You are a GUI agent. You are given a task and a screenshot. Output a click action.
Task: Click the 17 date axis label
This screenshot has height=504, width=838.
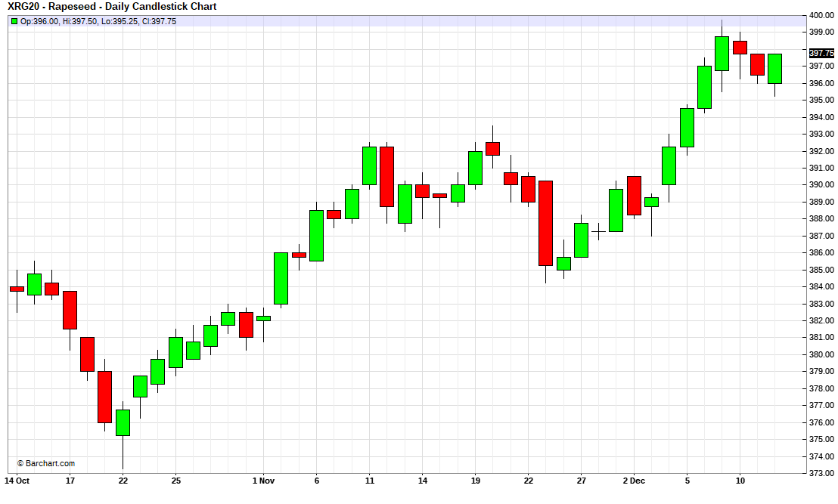tap(70, 481)
